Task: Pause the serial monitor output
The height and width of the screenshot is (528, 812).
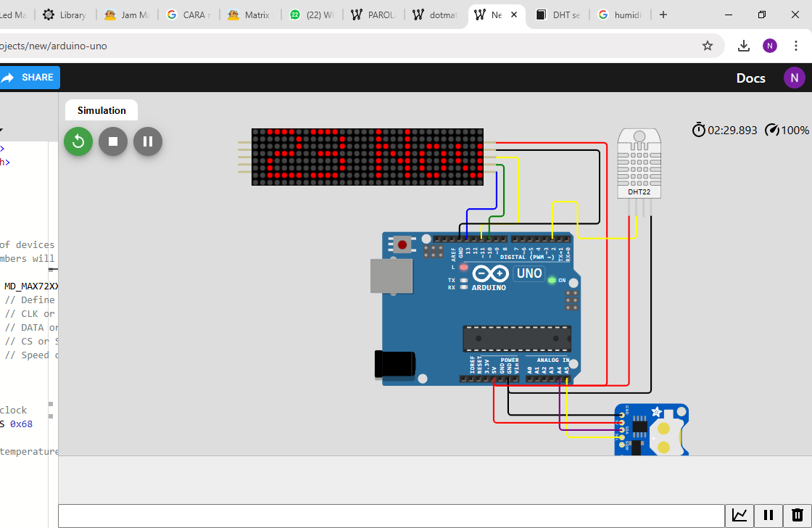Action: [768, 515]
